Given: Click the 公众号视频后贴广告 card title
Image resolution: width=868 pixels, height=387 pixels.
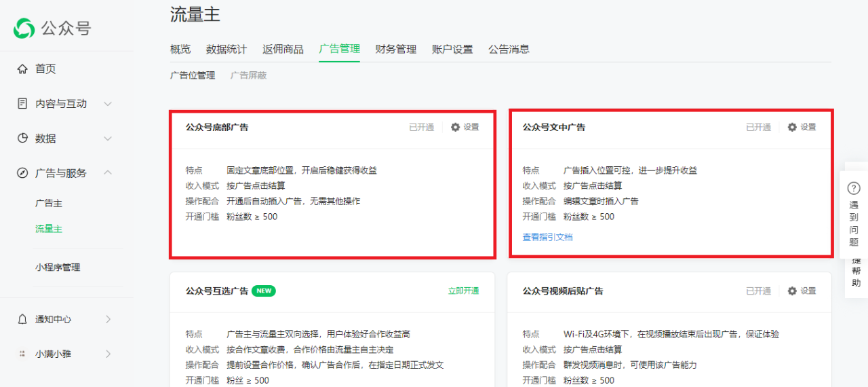Looking at the screenshot, I should click(x=563, y=291).
